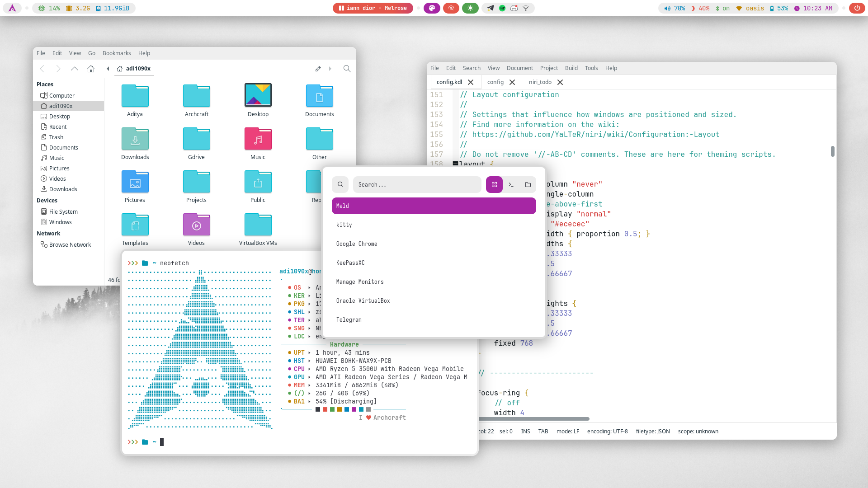Switch launcher to applications grid mode

[494, 184]
